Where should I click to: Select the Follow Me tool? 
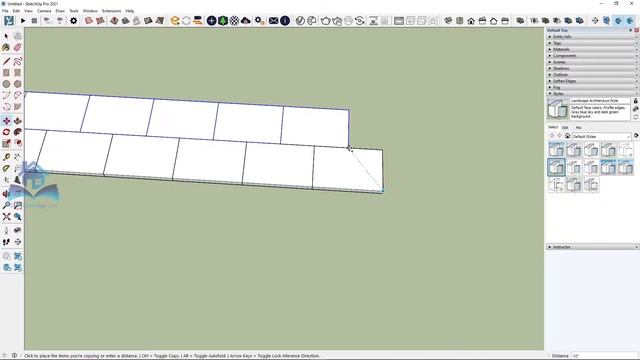pos(18,132)
